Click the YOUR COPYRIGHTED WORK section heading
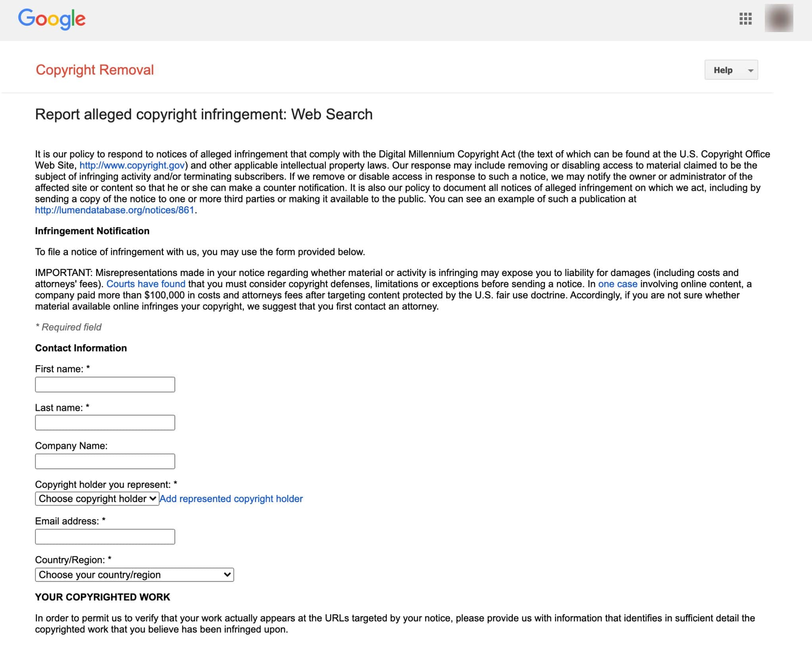This screenshot has width=812, height=646. click(x=102, y=596)
